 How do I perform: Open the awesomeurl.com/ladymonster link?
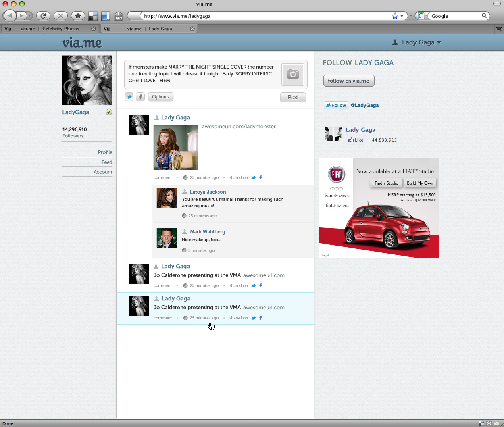click(239, 126)
